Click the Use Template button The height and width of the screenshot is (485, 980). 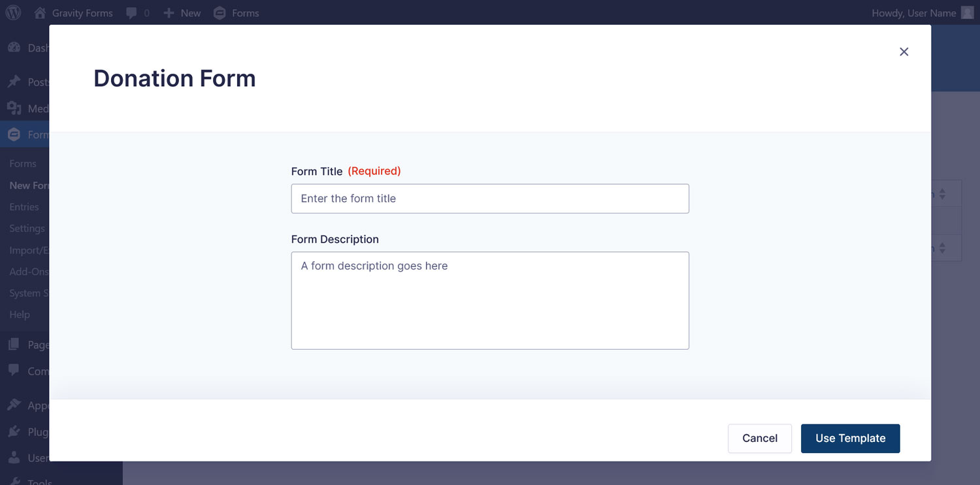[851, 439]
